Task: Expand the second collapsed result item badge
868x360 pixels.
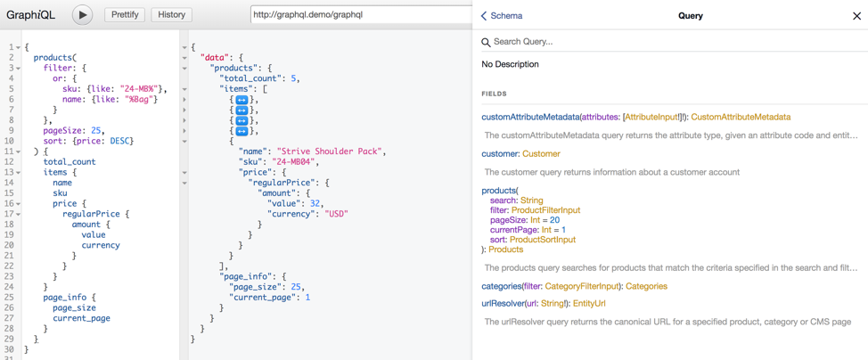Action: tap(242, 110)
